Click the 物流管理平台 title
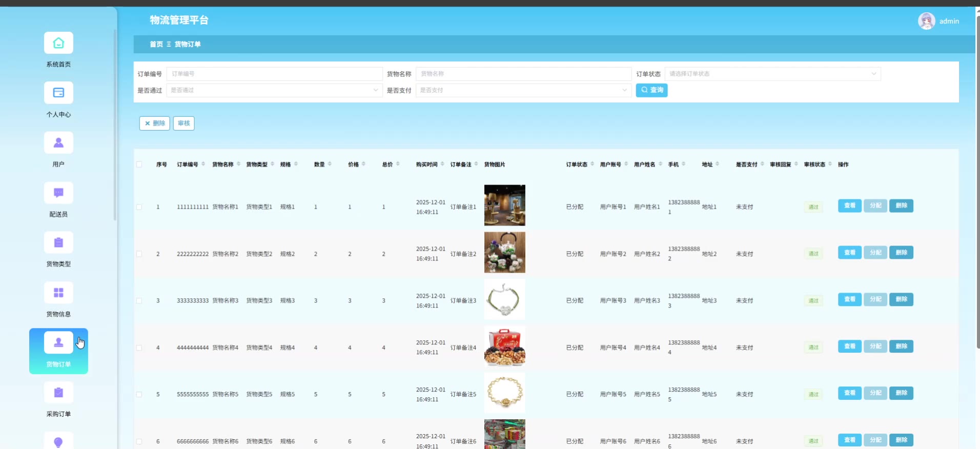This screenshot has height=449, width=980. 179,20
